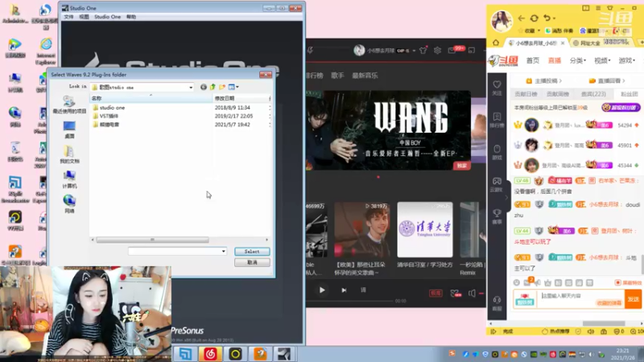
Task: Open the 3819万 playlist thumbnail
Action: click(x=361, y=229)
